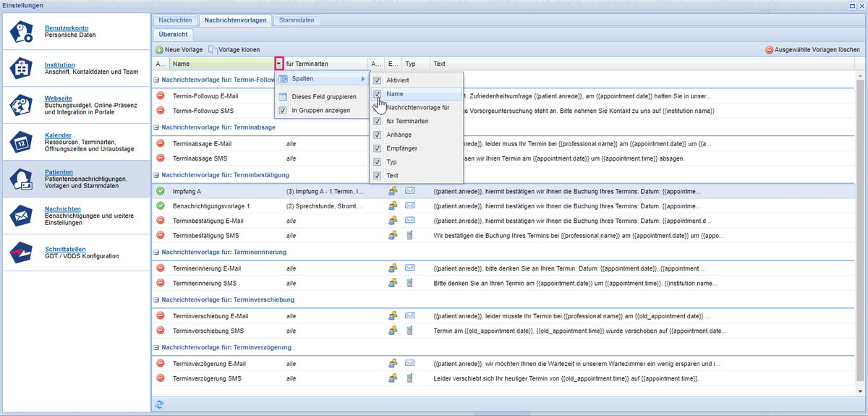Disable the In Gruppen anzeigen checkbox
Image resolution: width=868 pixels, height=416 pixels.
click(282, 111)
